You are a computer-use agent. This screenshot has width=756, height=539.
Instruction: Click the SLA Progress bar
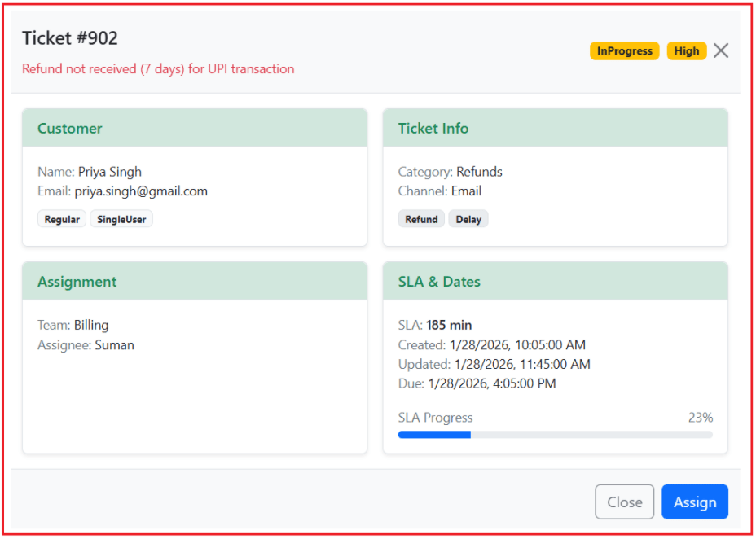(555, 435)
